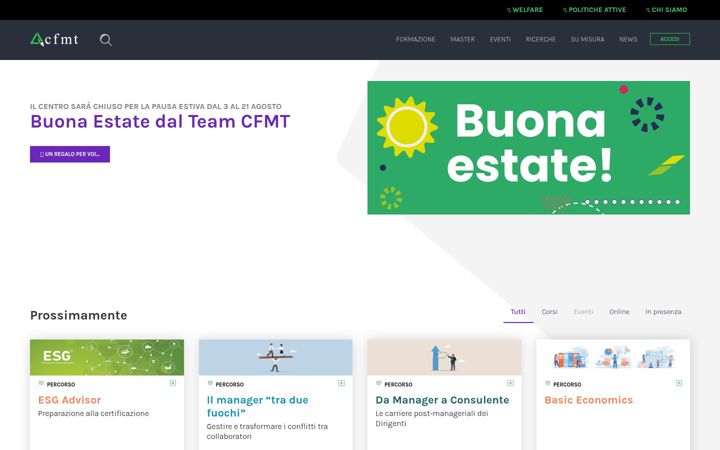Open the Su Misura menu item

587,39
